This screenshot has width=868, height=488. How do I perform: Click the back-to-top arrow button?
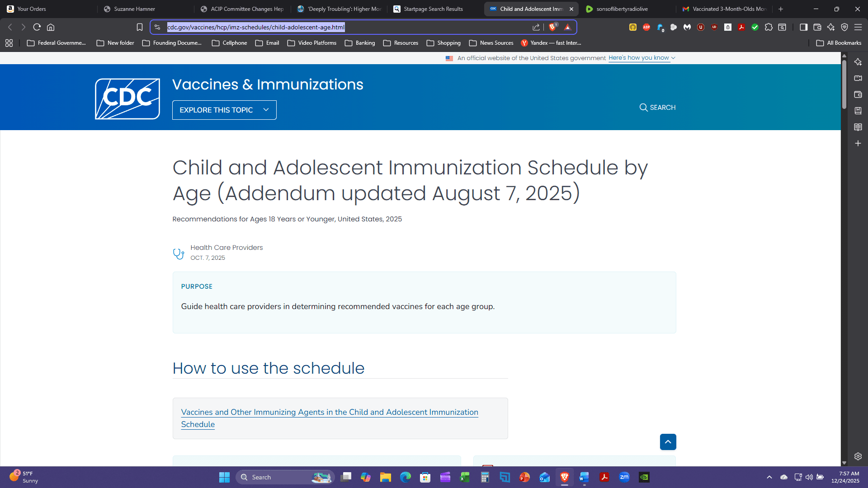[x=668, y=442]
